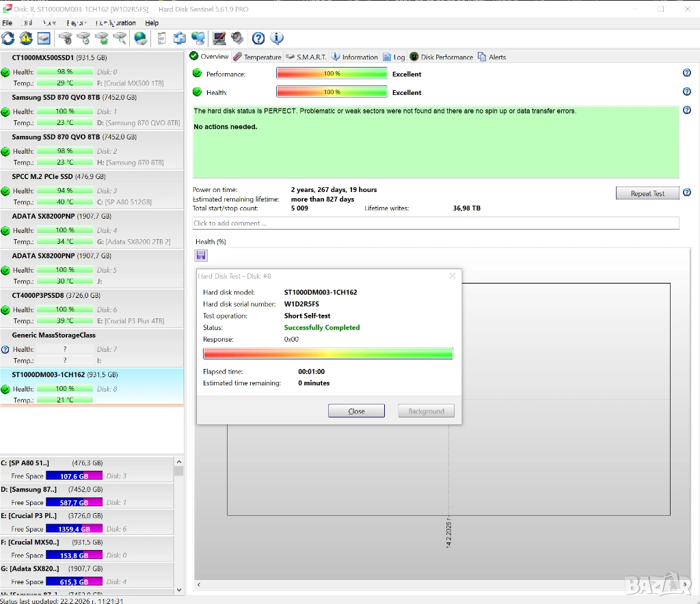Click the left panel scrollbar down arrow

(x=179, y=589)
